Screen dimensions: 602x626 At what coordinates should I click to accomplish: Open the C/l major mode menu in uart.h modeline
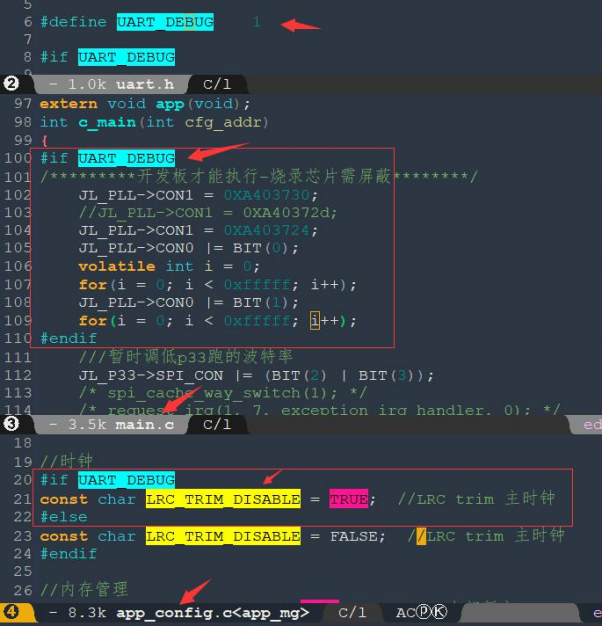[x=217, y=84]
